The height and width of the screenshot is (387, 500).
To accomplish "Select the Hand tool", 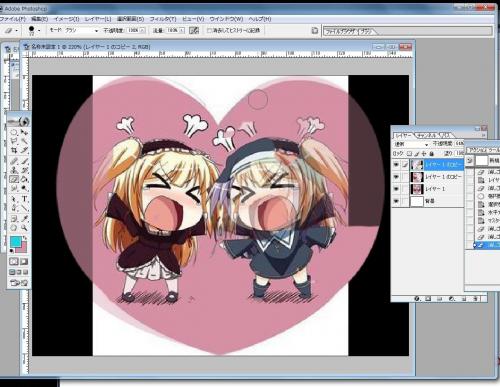I will pos(14,228).
